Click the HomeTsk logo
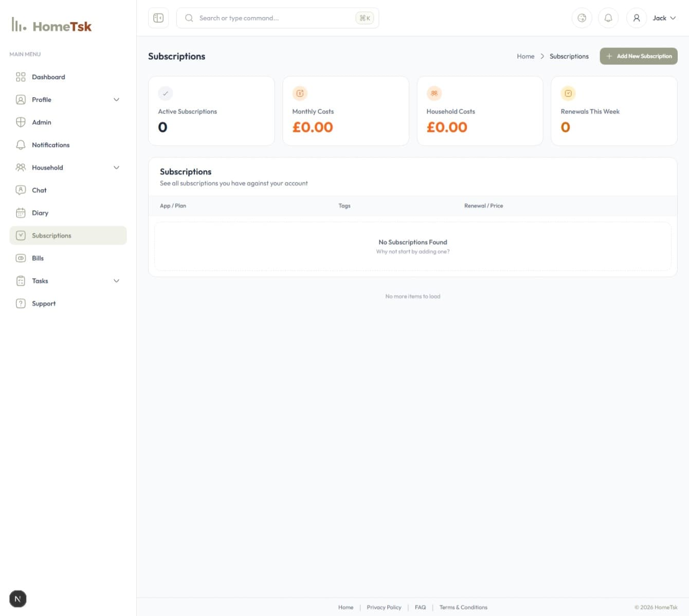This screenshot has height=616, width=689. point(51,26)
